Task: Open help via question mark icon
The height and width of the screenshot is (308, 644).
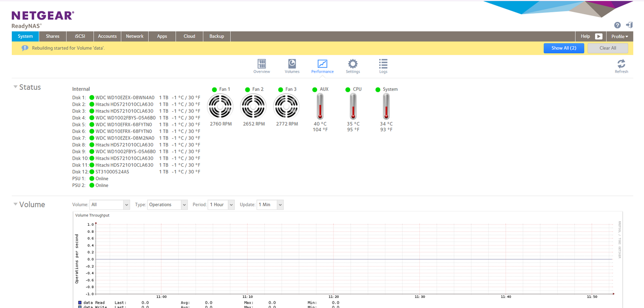Action: [618, 25]
